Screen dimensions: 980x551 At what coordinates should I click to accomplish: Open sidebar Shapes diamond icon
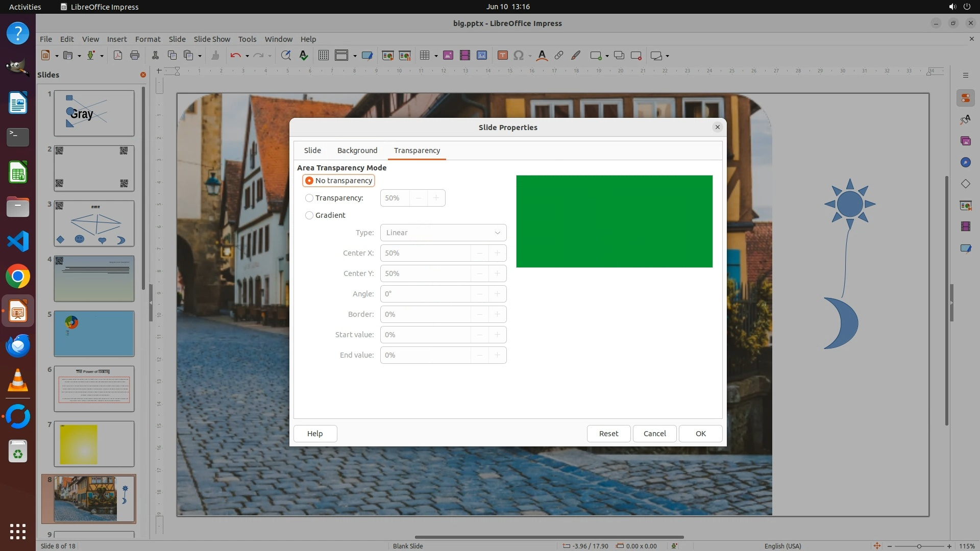tap(965, 184)
